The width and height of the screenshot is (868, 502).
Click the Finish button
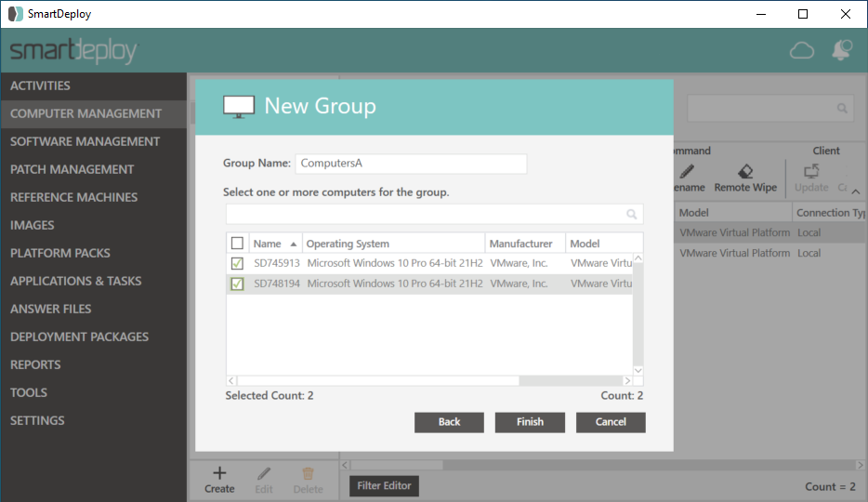pos(530,422)
